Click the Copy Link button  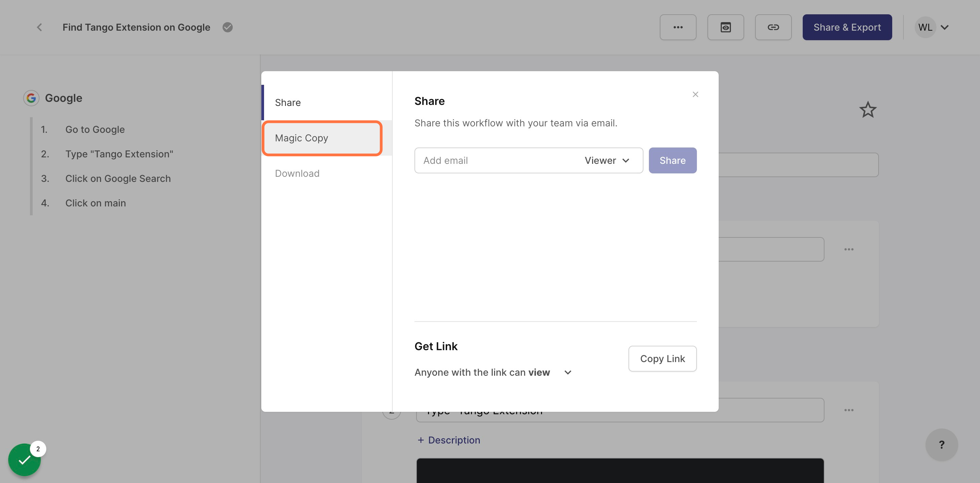click(x=662, y=358)
